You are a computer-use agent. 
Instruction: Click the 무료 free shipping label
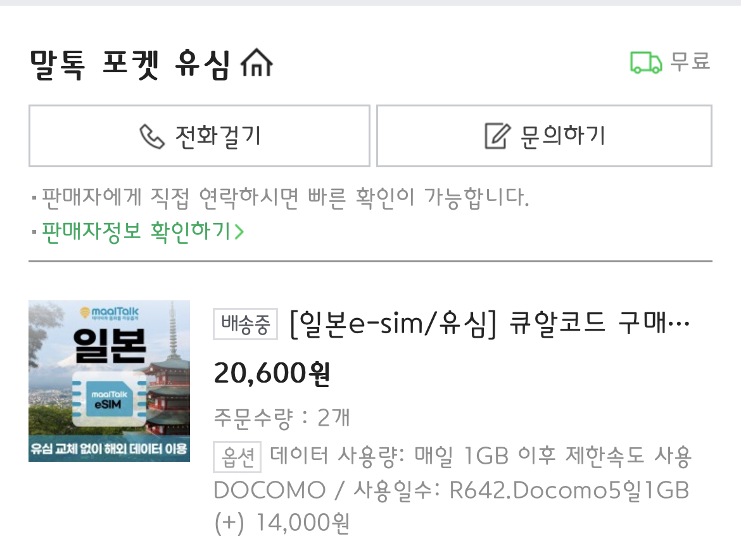pyautogui.click(x=690, y=62)
